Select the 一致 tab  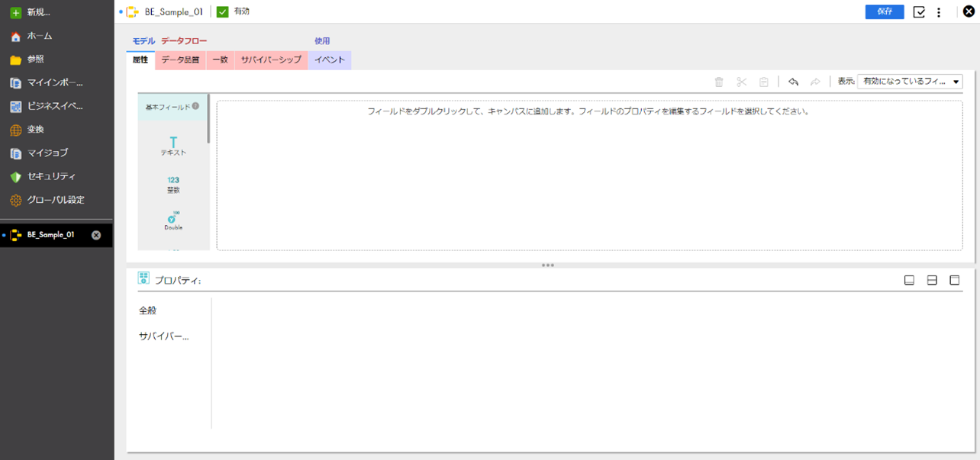tap(220, 60)
